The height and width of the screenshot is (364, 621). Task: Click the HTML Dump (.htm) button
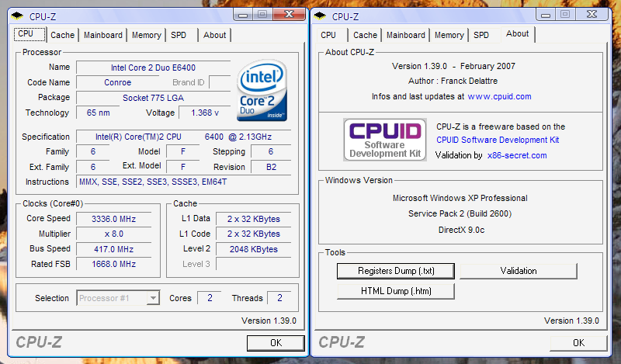[x=396, y=291]
